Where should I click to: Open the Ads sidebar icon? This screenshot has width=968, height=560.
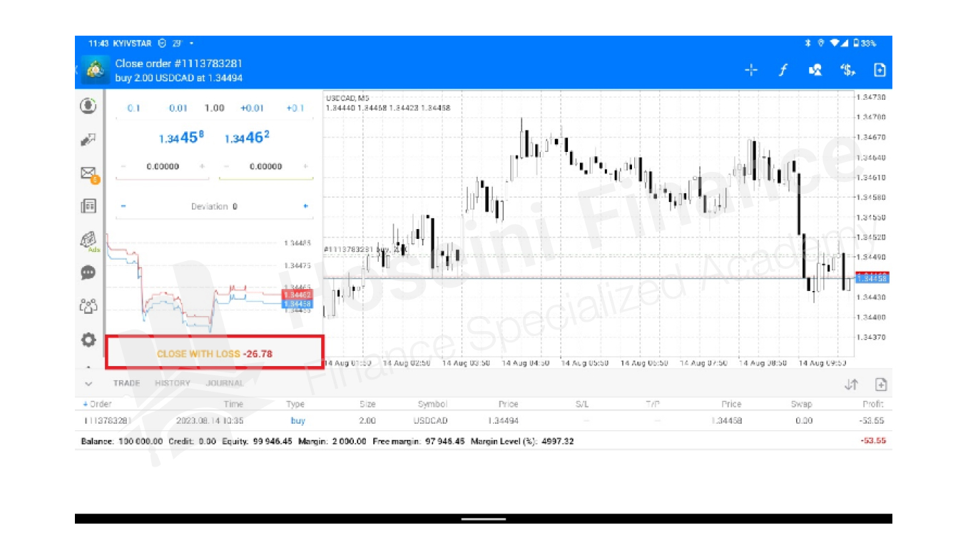88,240
